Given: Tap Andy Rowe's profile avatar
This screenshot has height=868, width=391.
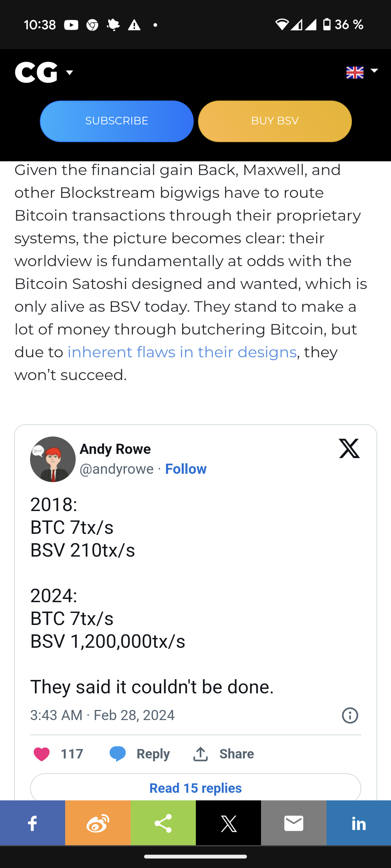Looking at the screenshot, I should coord(53,459).
